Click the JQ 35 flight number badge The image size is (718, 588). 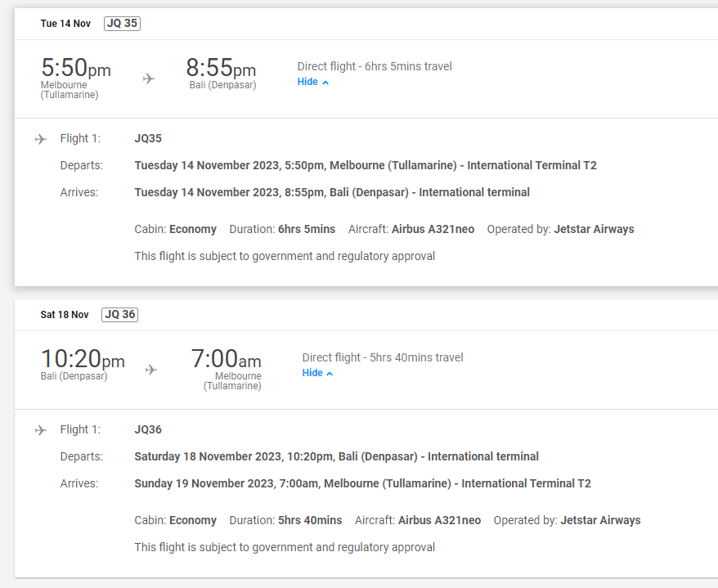pos(123,24)
